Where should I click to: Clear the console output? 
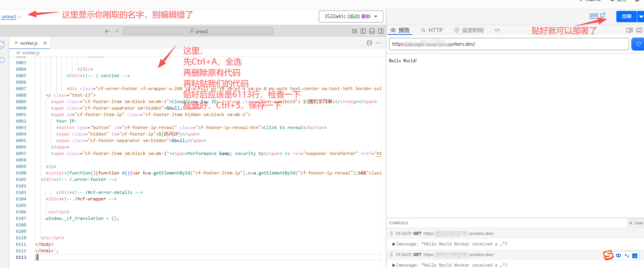point(636,223)
